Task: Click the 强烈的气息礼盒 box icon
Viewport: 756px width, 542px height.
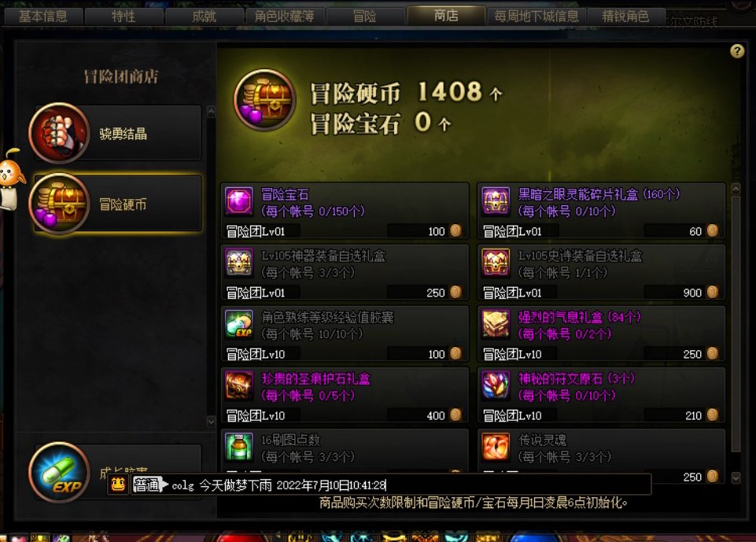Action: (x=496, y=324)
